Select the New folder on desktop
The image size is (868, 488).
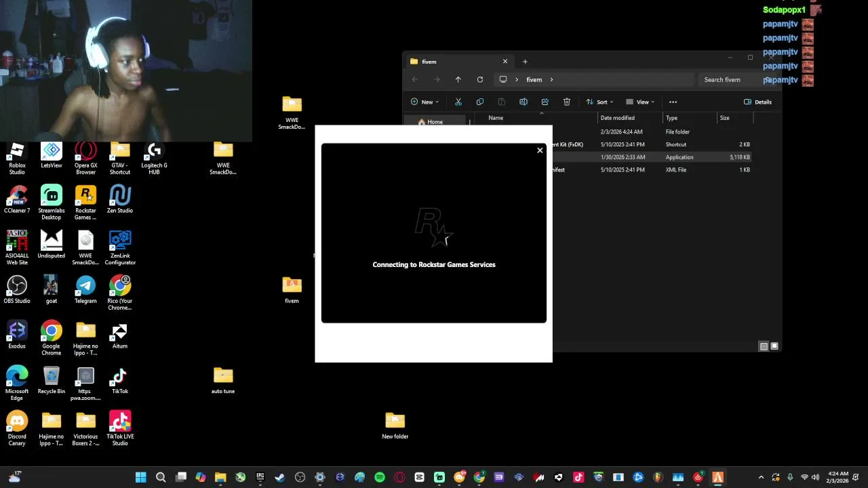pyautogui.click(x=395, y=426)
